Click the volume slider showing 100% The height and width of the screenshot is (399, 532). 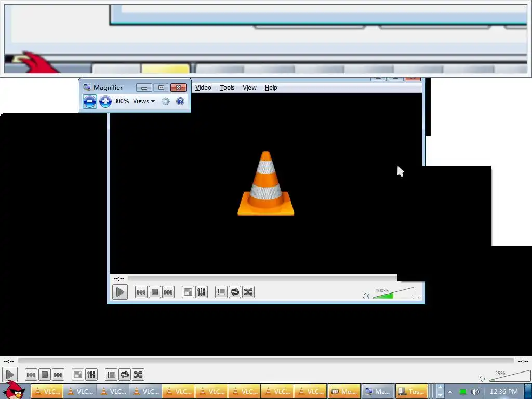tap(393, 294)
